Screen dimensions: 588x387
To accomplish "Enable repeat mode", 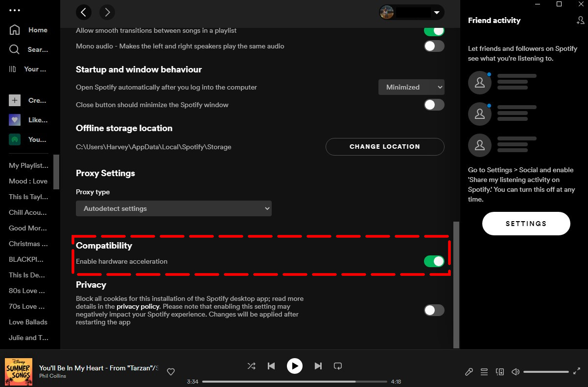I will tap(338, 365).
